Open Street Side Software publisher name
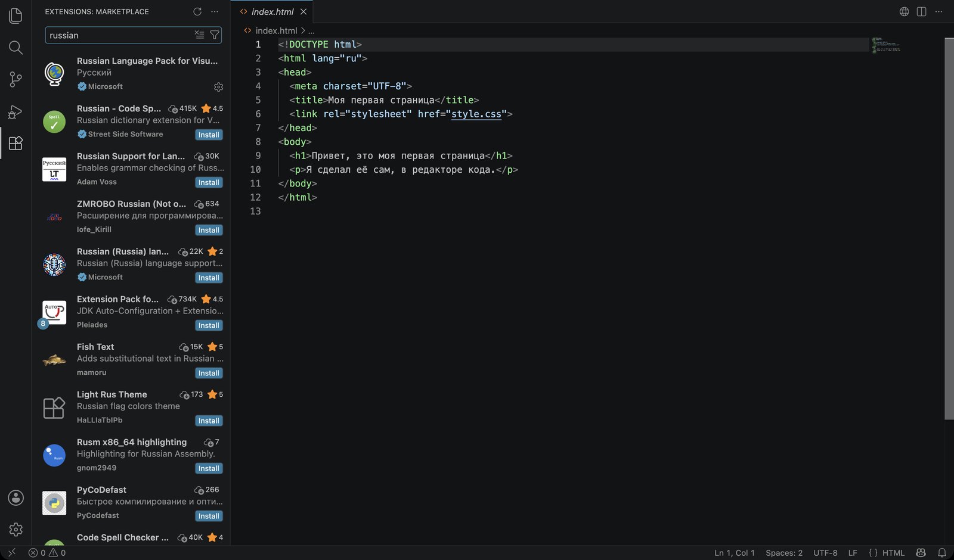954x560 pixels. click(125, 134)
